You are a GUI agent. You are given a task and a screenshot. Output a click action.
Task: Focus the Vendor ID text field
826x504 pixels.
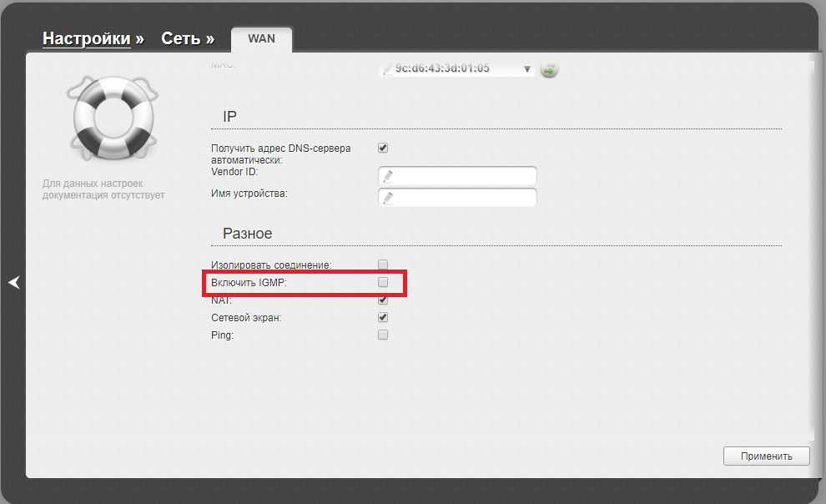(463, 176)
